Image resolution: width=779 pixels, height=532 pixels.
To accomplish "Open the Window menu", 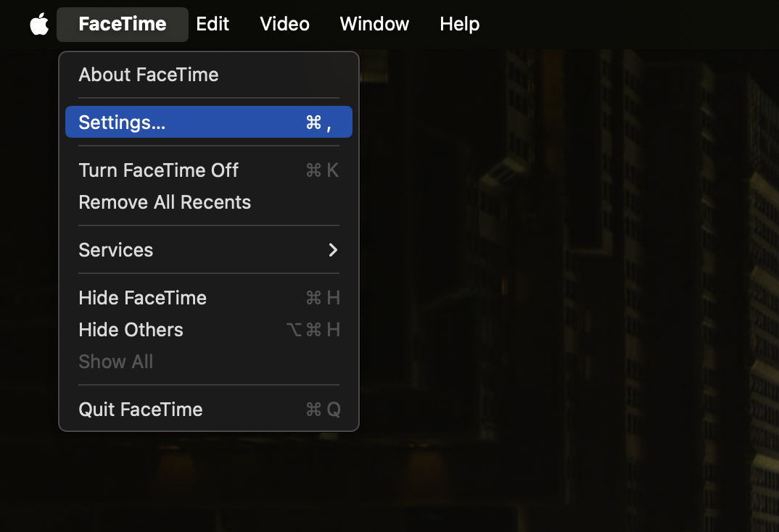I will [374, 24].
